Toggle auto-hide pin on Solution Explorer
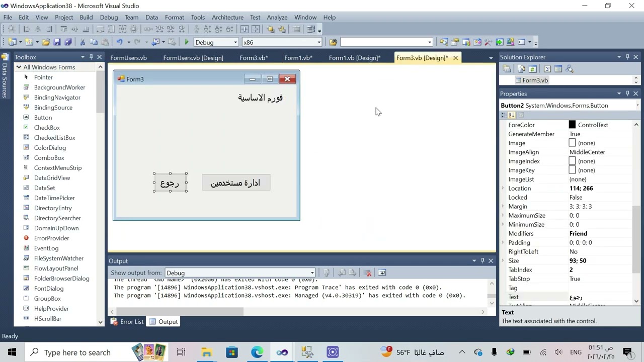Image resolution: width=644 pixels, height=362 pixels. pos(627,57)
